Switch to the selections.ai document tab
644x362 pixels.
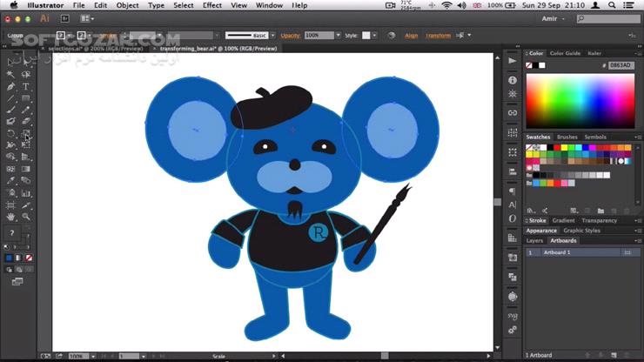95,49
